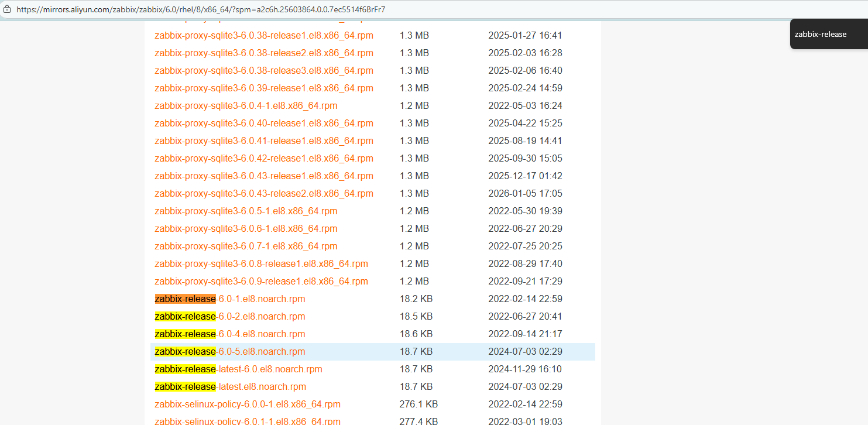Image resolution: width=868 pixels, height=425 pixels.
Task: Select date 2025-01-27 16:41
Action: coord(525,36)
